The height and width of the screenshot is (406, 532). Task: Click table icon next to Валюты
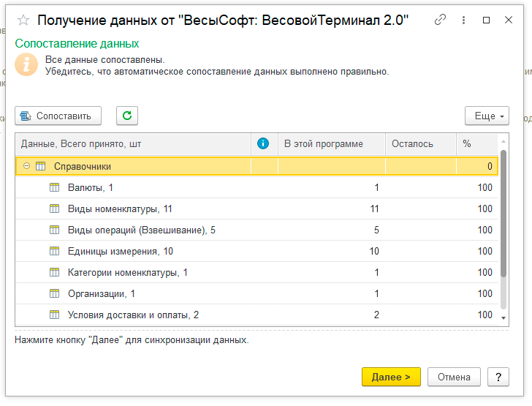(x=54, y=187)
